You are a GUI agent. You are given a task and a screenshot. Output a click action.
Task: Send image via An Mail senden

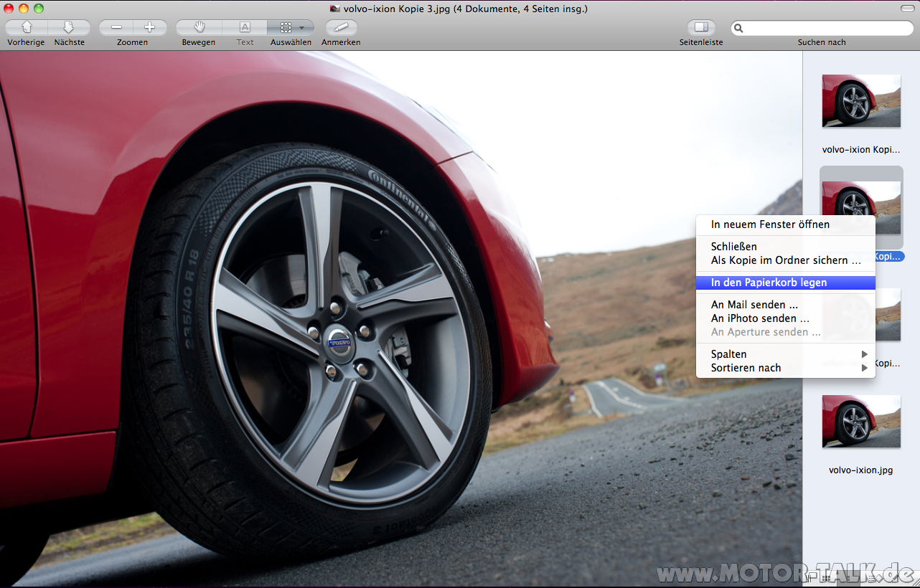tap(754, 305)
